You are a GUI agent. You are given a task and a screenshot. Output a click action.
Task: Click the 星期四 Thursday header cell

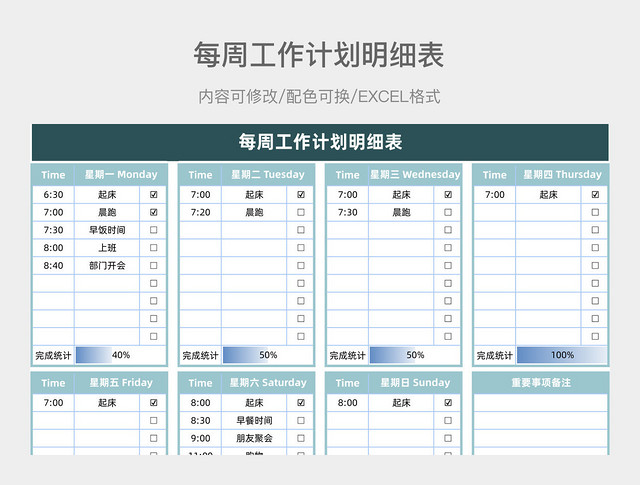pyautogui.click(x=562, y=175)
